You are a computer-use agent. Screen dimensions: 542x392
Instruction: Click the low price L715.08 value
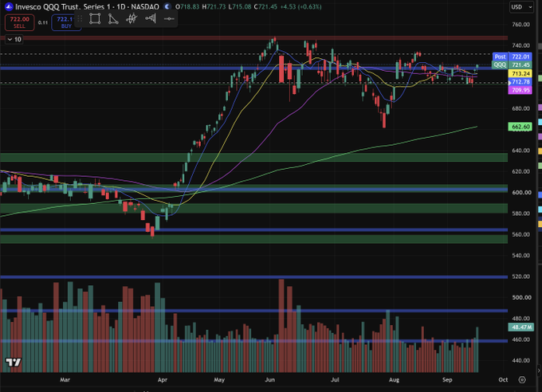[240, 6]
